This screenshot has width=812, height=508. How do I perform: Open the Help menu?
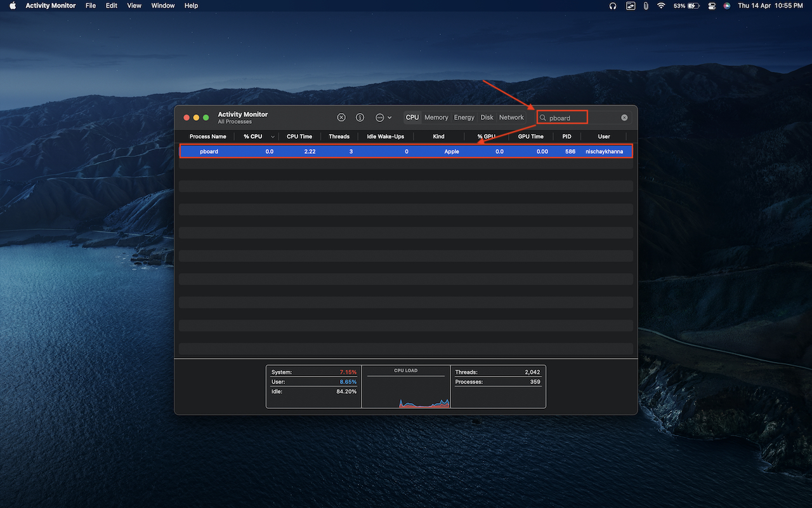(191, 6)
